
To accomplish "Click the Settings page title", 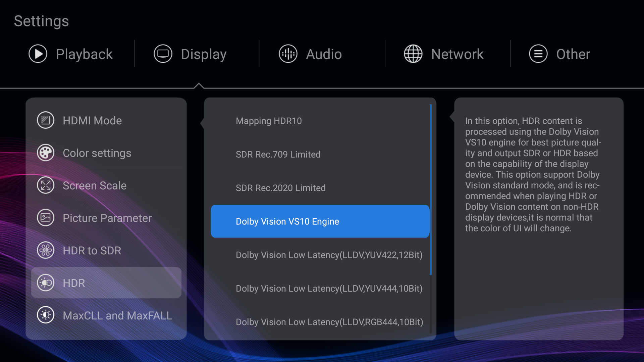I will (41, 21).
